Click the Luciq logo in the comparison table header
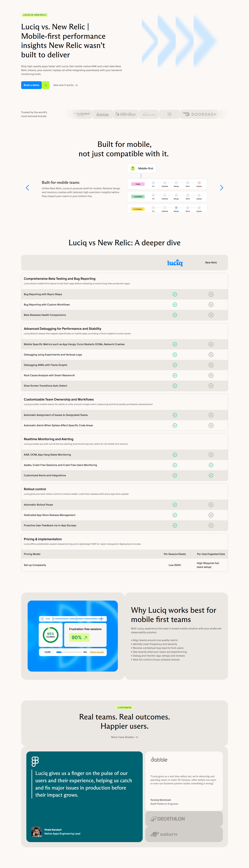This screenshot has width=249, height=868. point(175,263)
